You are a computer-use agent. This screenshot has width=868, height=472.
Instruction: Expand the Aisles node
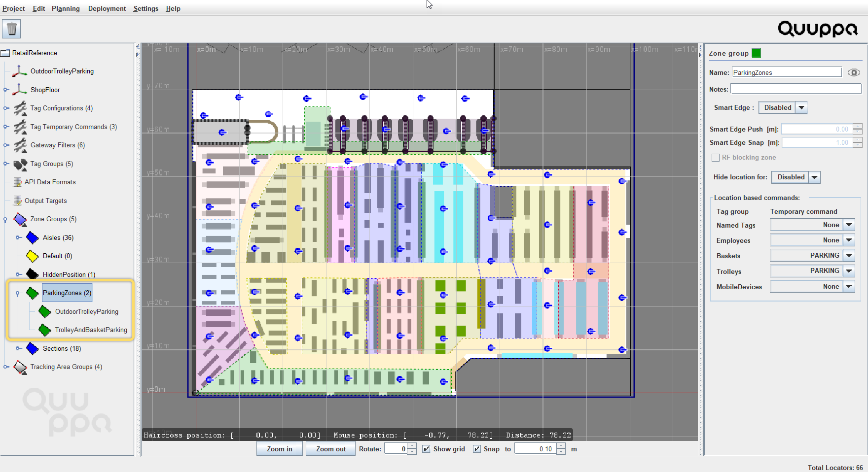18,237
